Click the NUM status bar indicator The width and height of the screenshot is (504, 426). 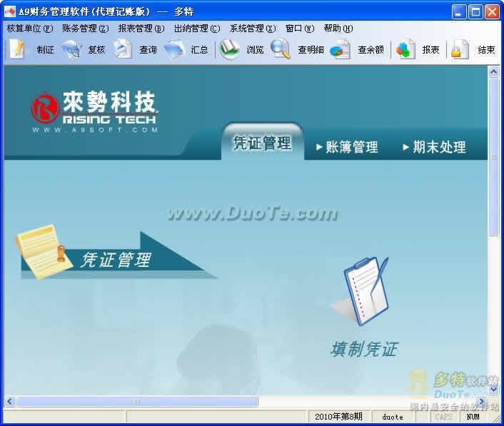(473, 417)
